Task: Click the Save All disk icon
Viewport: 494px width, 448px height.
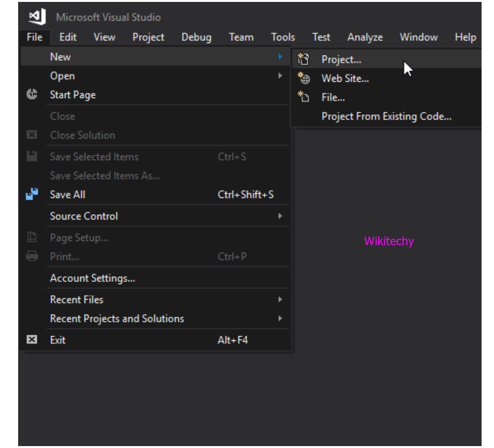Action: (x=32, y=195)
